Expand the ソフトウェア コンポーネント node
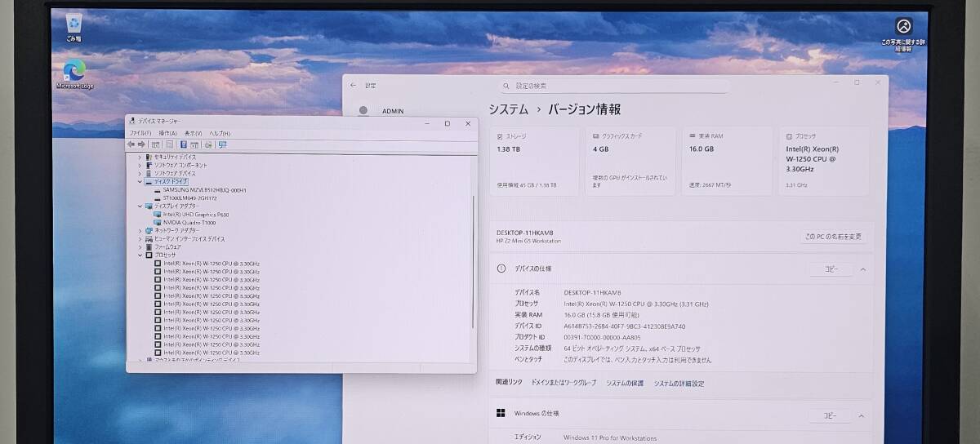The image size is (980, 444). (140, 165)
